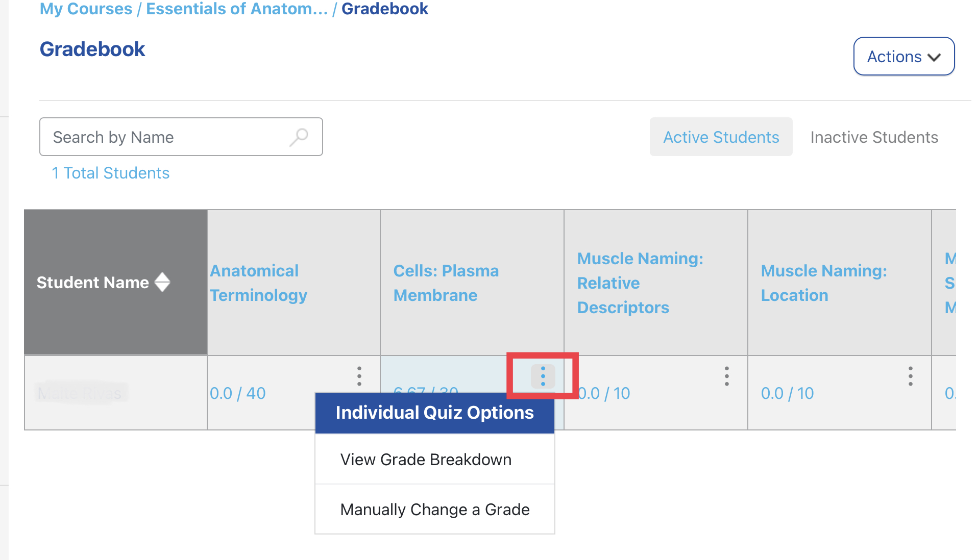Select View Grade Breakdown

(425, 459)
